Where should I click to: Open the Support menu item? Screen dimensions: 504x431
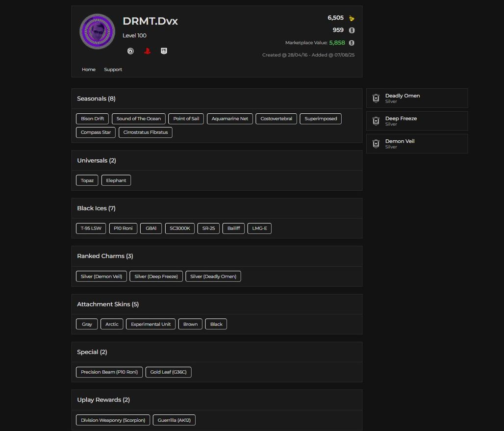(113, 70)
